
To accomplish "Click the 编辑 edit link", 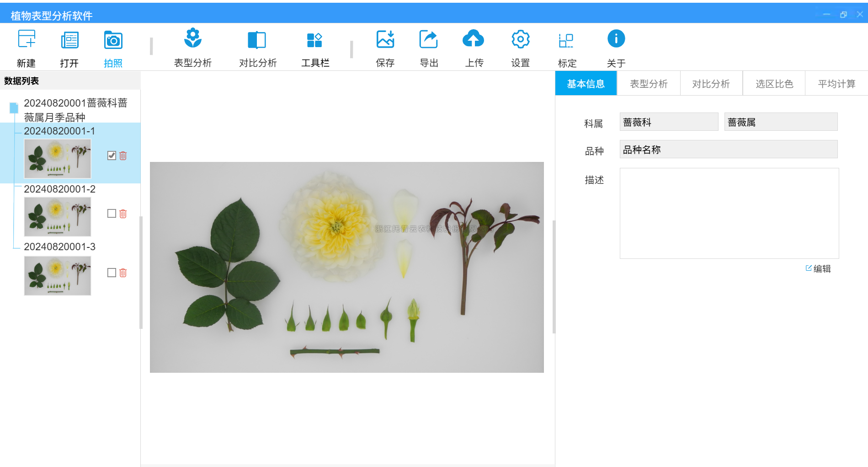I will (x=818, y=268).
